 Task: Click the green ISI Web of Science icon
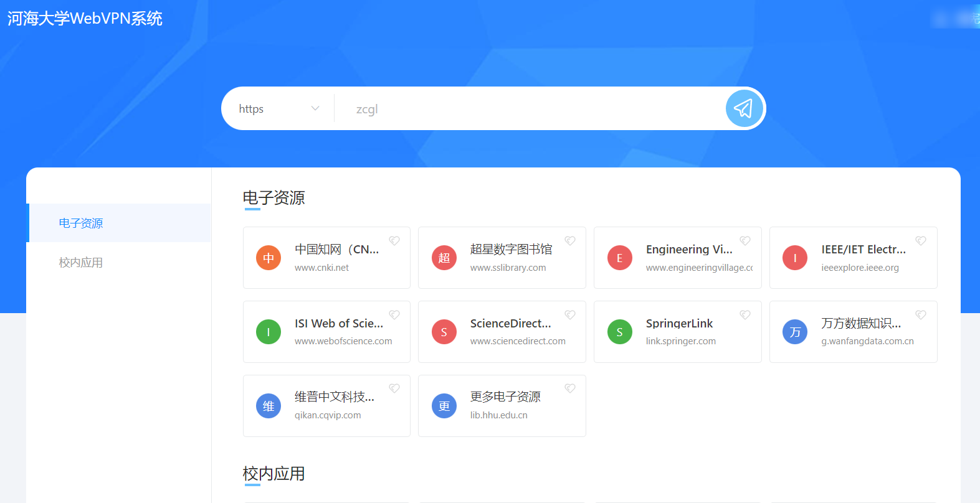[x=269, y=332]
